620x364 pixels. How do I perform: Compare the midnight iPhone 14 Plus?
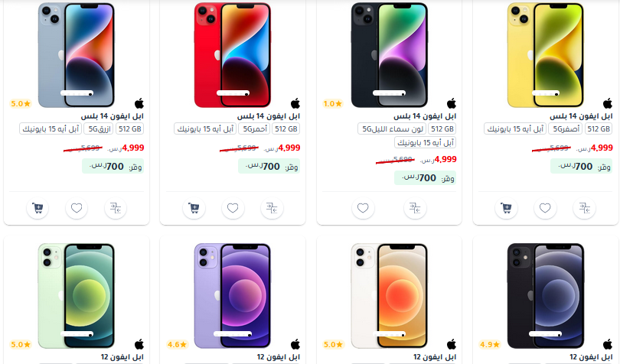(x=415, y=208)
